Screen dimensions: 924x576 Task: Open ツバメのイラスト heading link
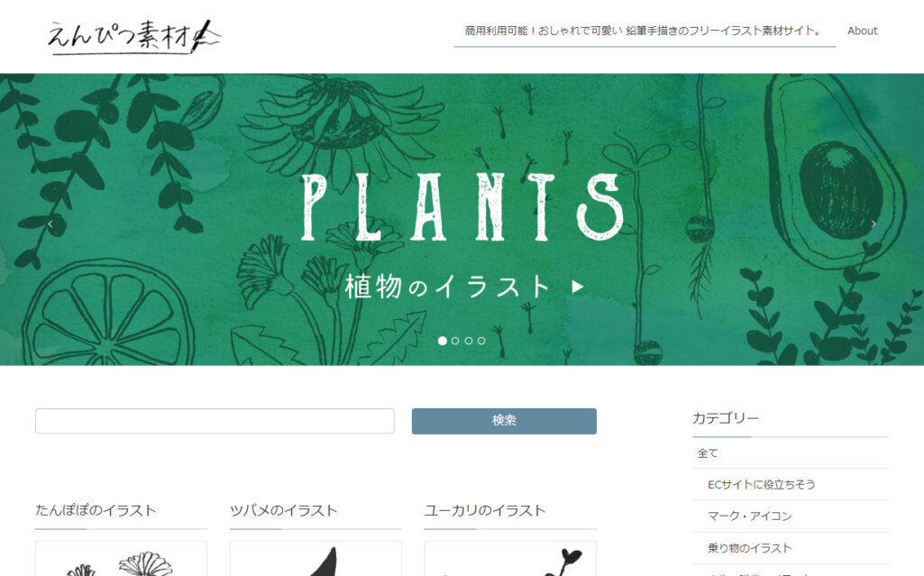tap(283, 510)
